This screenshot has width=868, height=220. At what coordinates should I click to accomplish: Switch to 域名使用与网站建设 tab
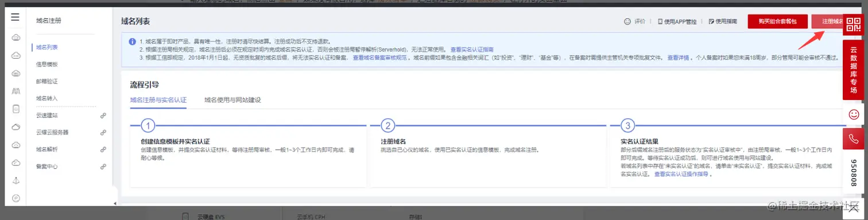click(232, 100)
